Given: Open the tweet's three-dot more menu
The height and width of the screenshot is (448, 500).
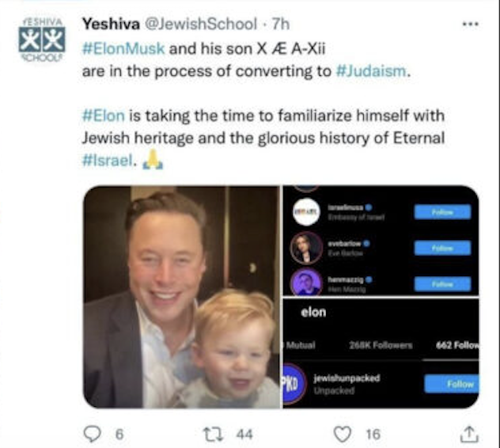Looking at the screenshot, I should [471, 24].
